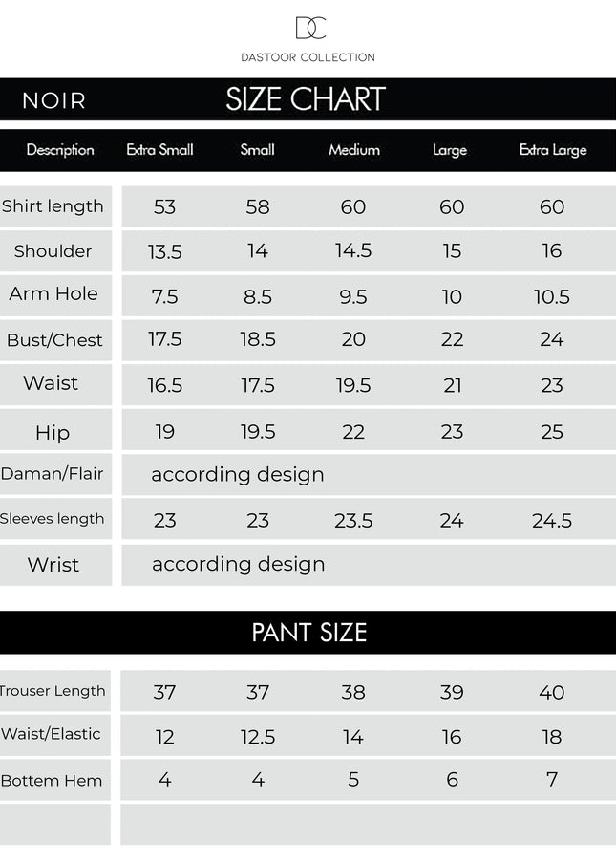Image resolution: width=616 pixels, height=863 pixels.
Task: Click the Hip row label
Action: pyautogui.click(x=53, y=433)
